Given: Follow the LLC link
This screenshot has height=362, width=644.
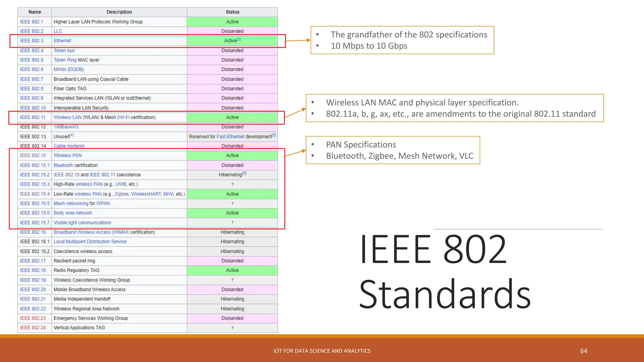Looking at the screenshot, I should [58, 31].
